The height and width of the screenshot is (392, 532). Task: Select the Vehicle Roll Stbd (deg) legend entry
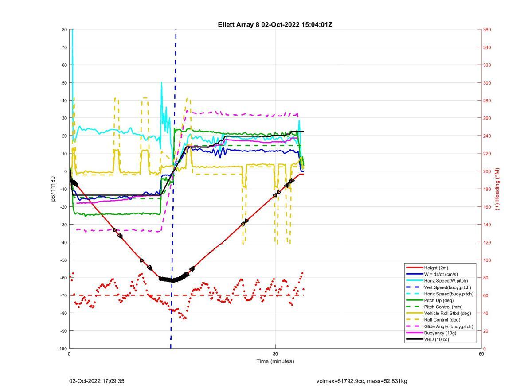438,313
